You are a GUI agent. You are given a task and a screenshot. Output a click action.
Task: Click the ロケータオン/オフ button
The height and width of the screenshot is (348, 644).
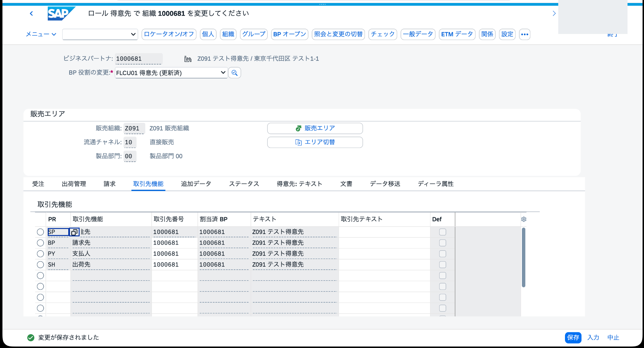point(169,34)
